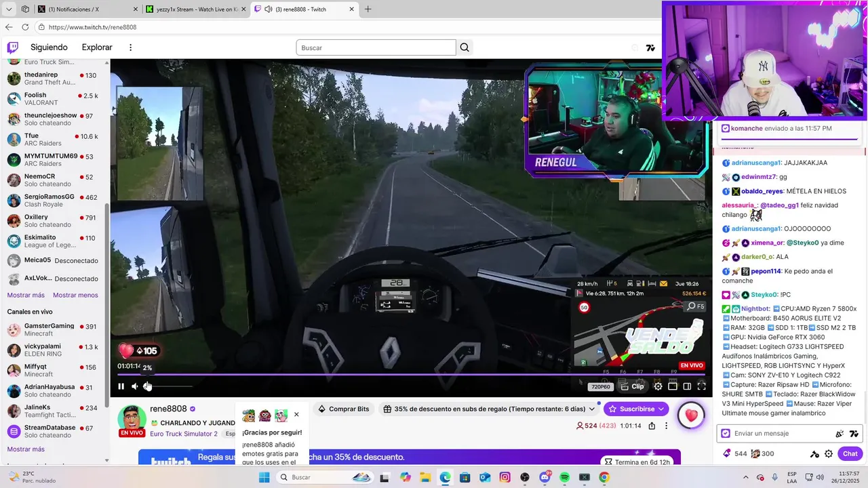Click the share stream icon
Screen dimensions: 868x488
[x=652, y=426]
